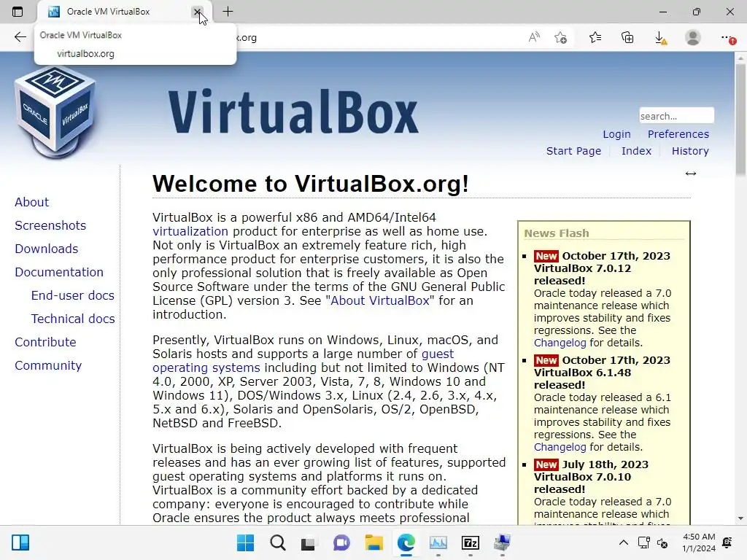The width and height of the screenshot is (747, 560).
Task: Open Edge Settings and more menu
Action: point(727,37)
